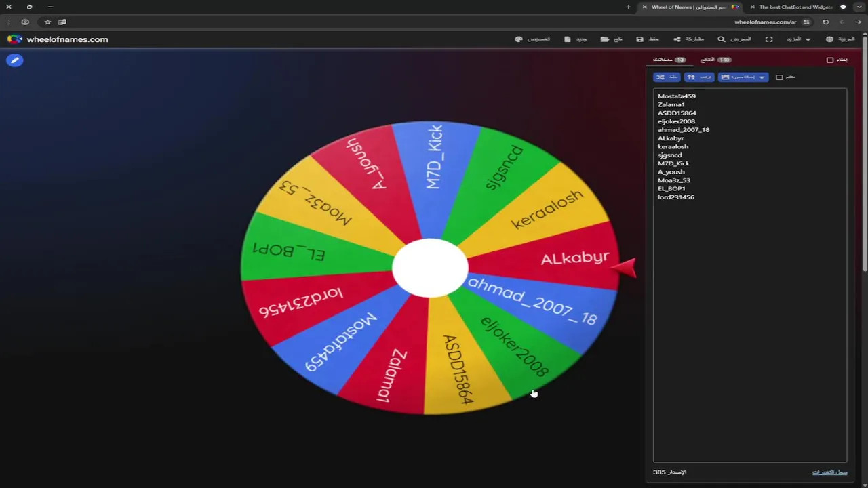Close the Wheel of Names tab
The height and width of the screenshot is (488, 868).
pos(644,7)
